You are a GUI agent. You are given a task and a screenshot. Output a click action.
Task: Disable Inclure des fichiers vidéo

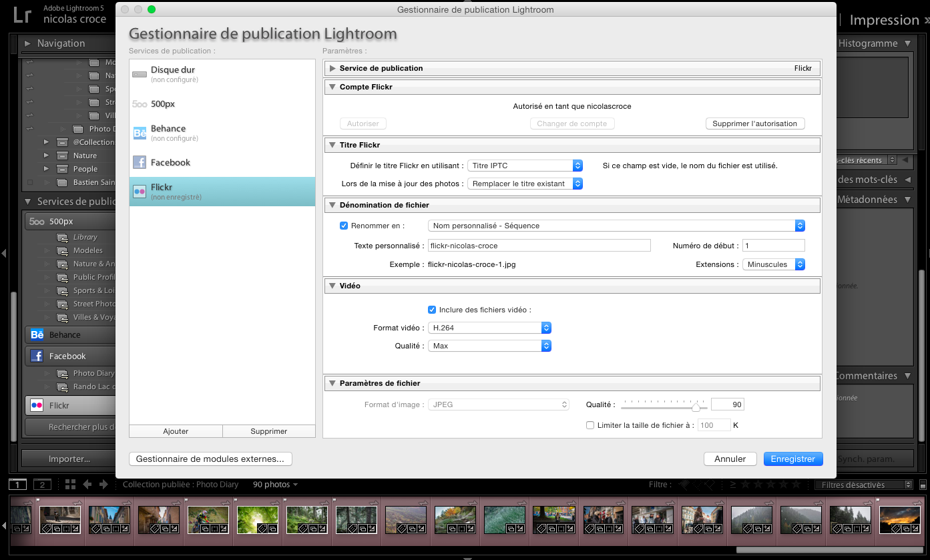point(432,310)
